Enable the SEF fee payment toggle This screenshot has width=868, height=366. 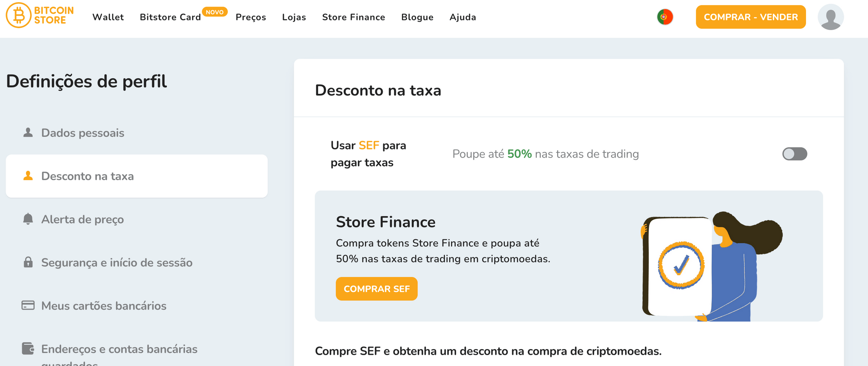pyautogui.click(x=794, y=154)
